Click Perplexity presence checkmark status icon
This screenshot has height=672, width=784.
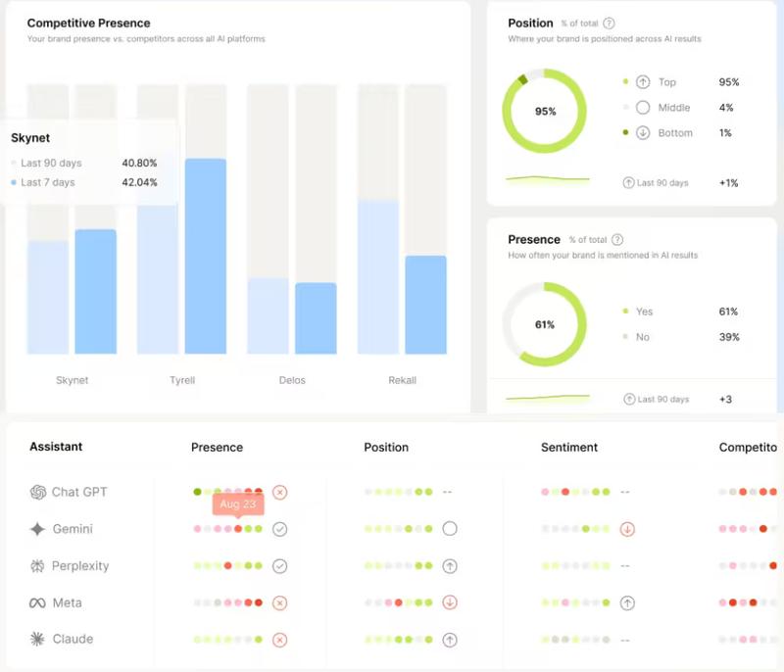(x=280, y=566)
